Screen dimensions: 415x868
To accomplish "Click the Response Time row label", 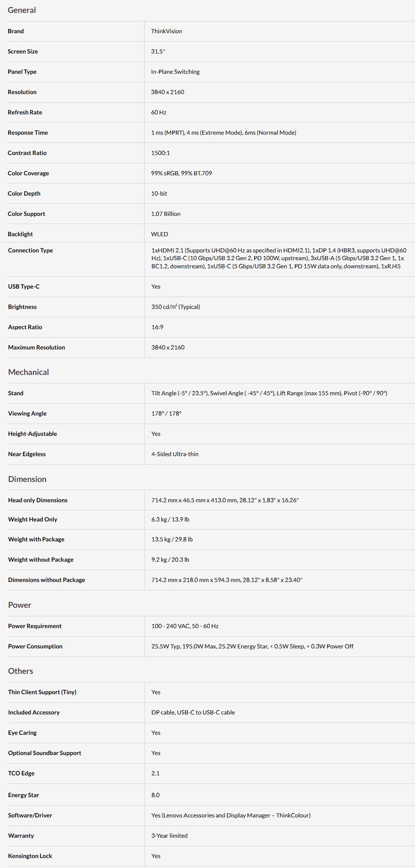I will pyautogui.click(x=28, y=133).
